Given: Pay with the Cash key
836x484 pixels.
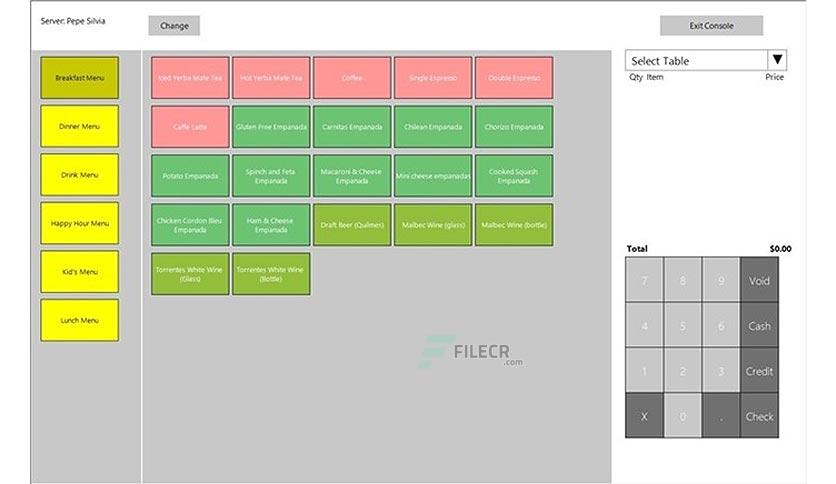Looking at the screenshot, I should click(x=759, y=325).
